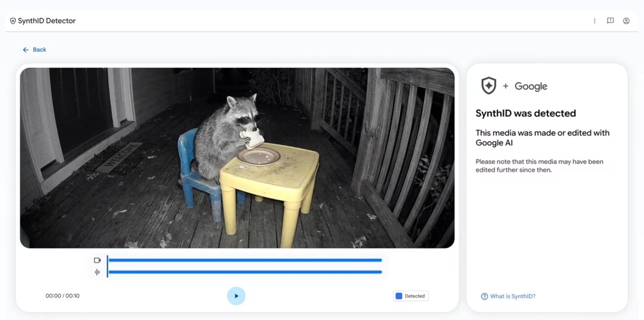The image size is (644, 320).
Task: Click the 00:00 / 00:10 time display
Action: (x=62, y=296)
